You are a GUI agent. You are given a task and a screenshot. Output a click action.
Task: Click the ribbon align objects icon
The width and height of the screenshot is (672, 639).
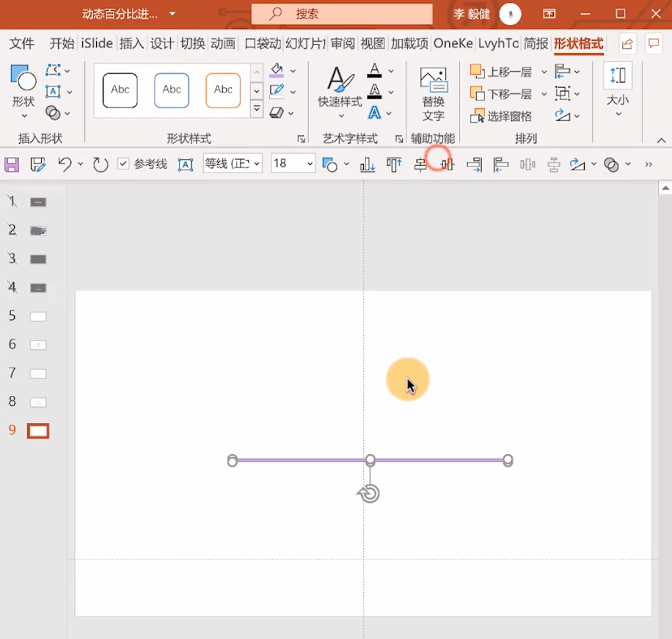(562, 71)
